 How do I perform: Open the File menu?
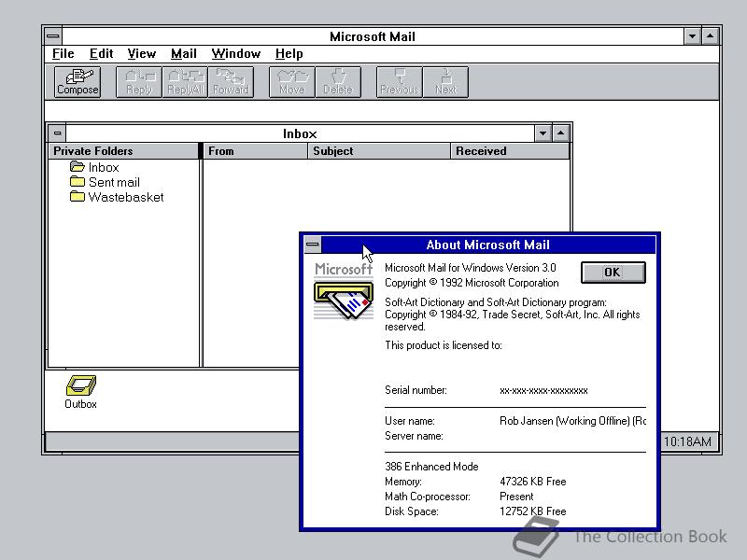63,54
